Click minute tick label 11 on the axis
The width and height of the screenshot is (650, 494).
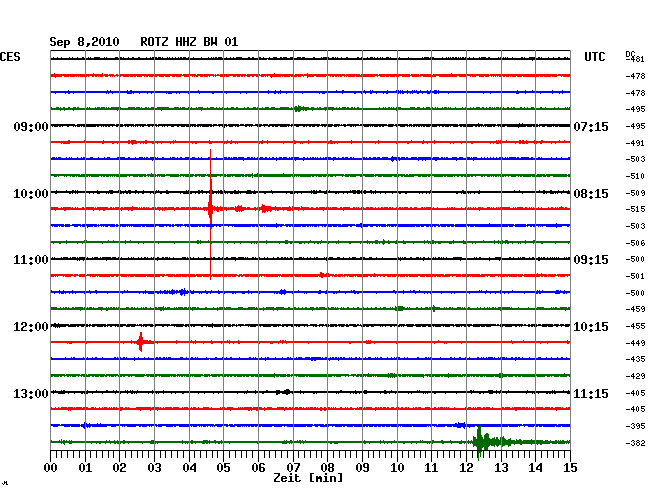[x=432, y=468]
